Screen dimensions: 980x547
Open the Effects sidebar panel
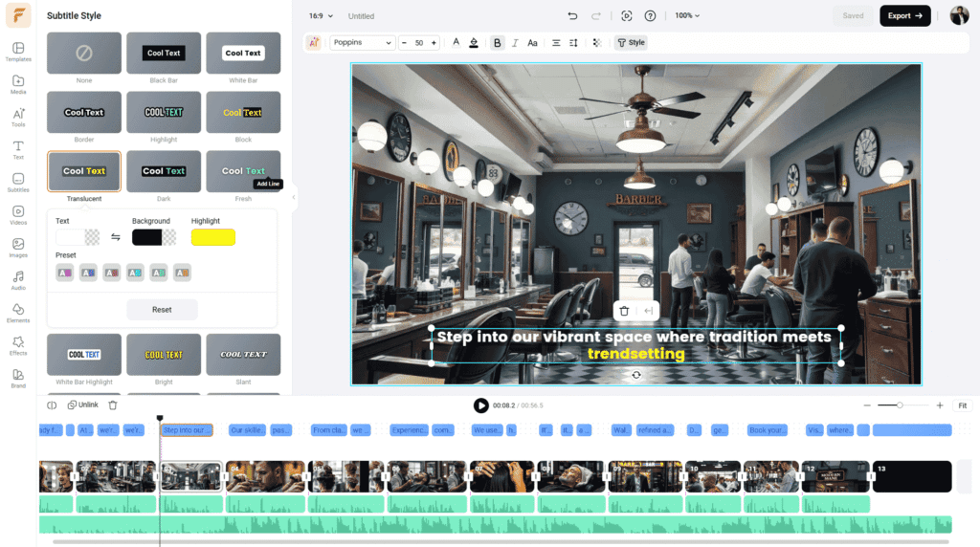pos(18,345)
